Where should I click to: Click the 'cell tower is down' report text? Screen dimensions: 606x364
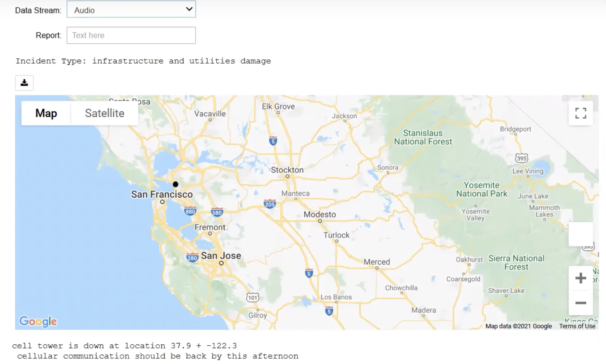124,346
